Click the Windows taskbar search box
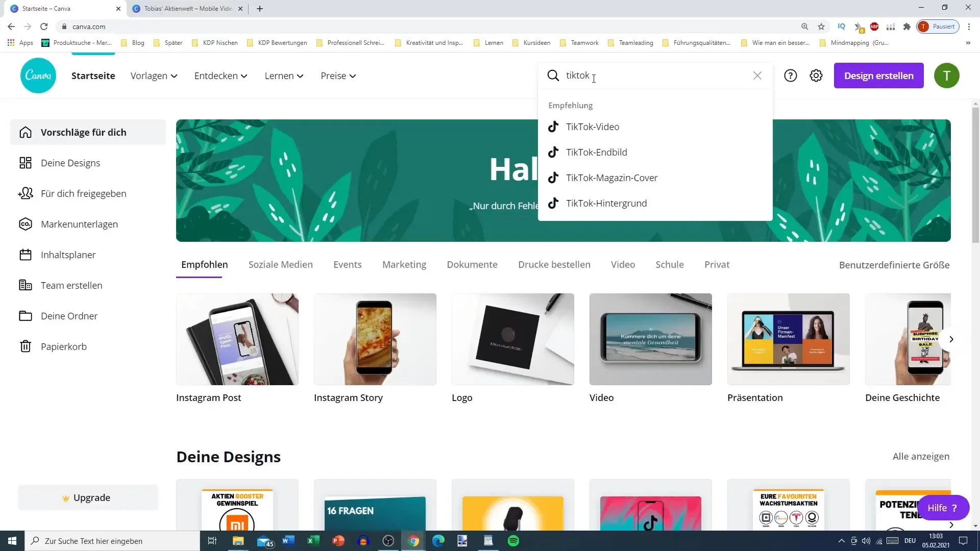Viewport: 980px width, 551px height. 112,541
